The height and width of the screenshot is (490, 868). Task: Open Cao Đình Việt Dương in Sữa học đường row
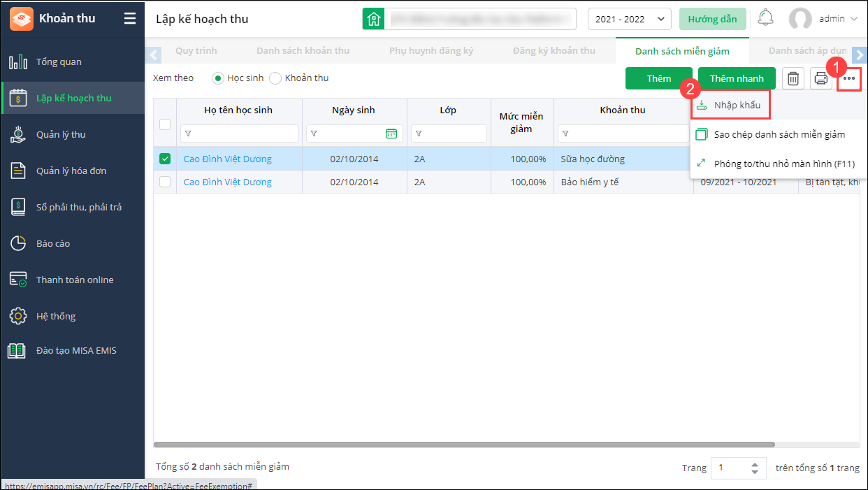pos(228,159)
